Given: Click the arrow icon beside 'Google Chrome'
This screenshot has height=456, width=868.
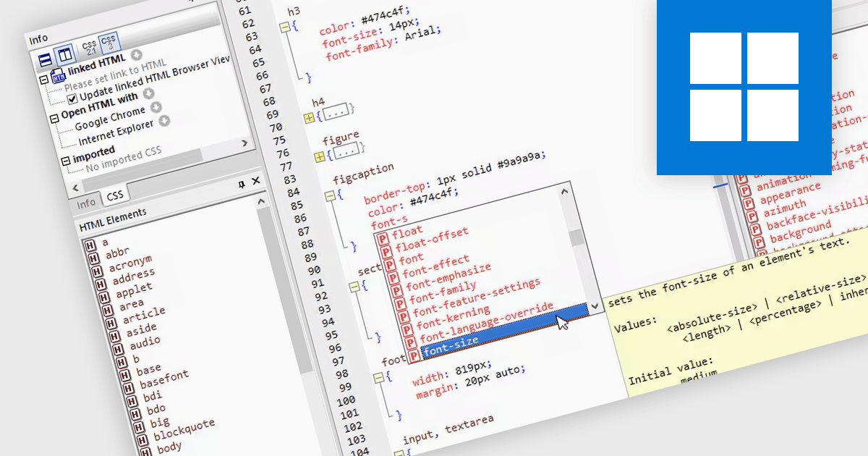Looking at the screenshot, I should click(165, 120).
